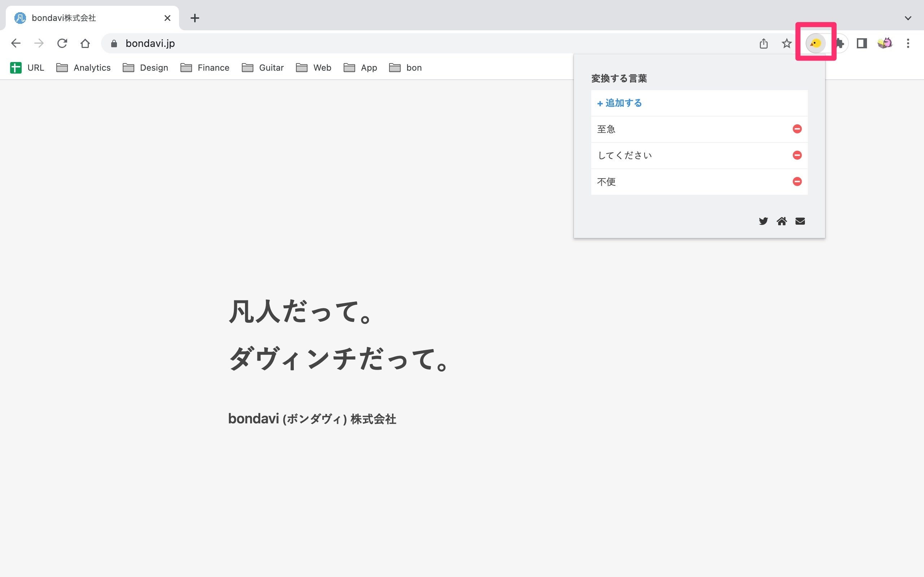Click the Twitter icon in popup
Image resolution: width=924 pixels, height=577 pixels.
pyautogui.click(x=763, y=221)
